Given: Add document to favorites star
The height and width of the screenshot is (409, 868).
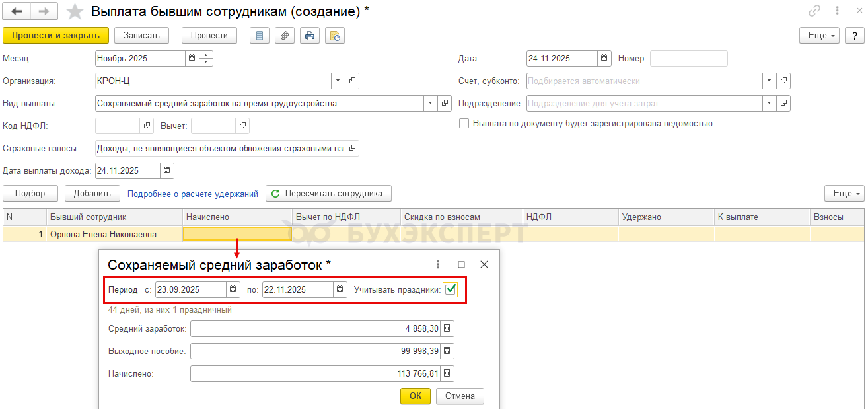Looking at the screenshot, I should pos(76,11).
